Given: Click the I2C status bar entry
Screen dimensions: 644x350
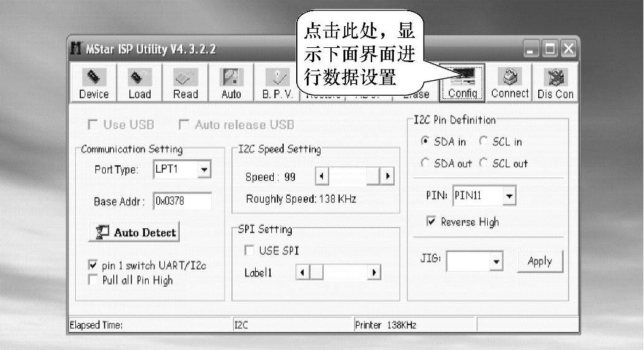Looking at the screenshot, I should point(241,325).
